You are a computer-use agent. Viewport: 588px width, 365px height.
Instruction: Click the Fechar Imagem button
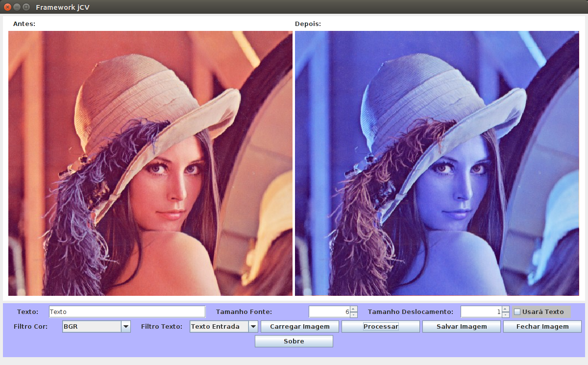click(x=542, y=326)
